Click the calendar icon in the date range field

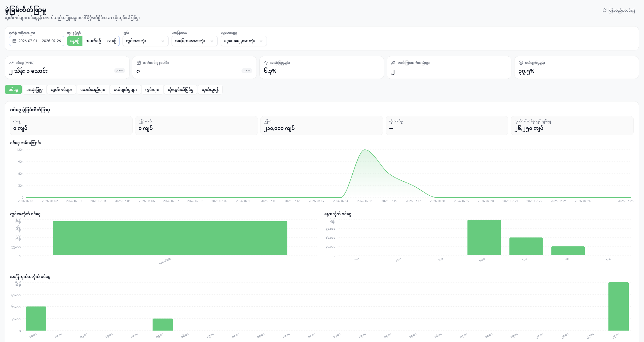pyautogui.click(x=14, y=41)
